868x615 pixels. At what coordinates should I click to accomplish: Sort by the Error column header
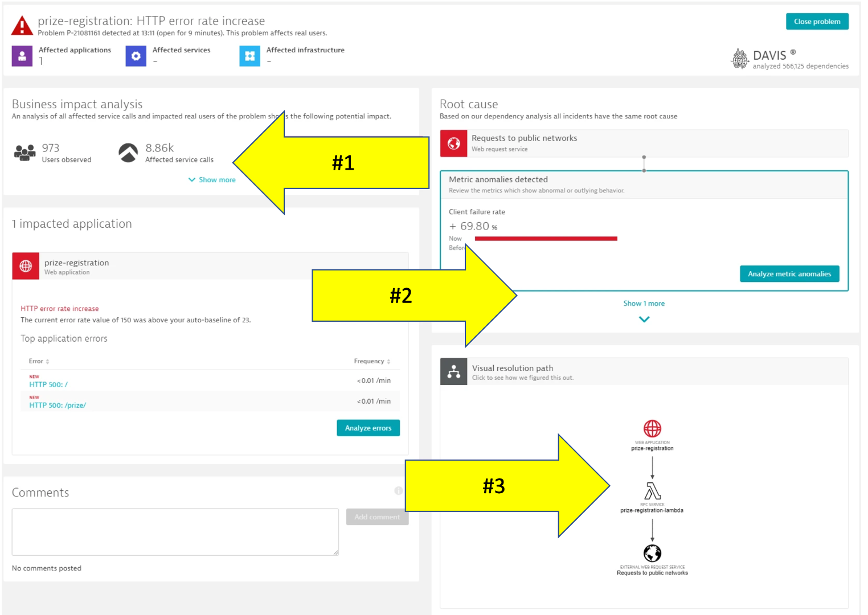[39, 362]
